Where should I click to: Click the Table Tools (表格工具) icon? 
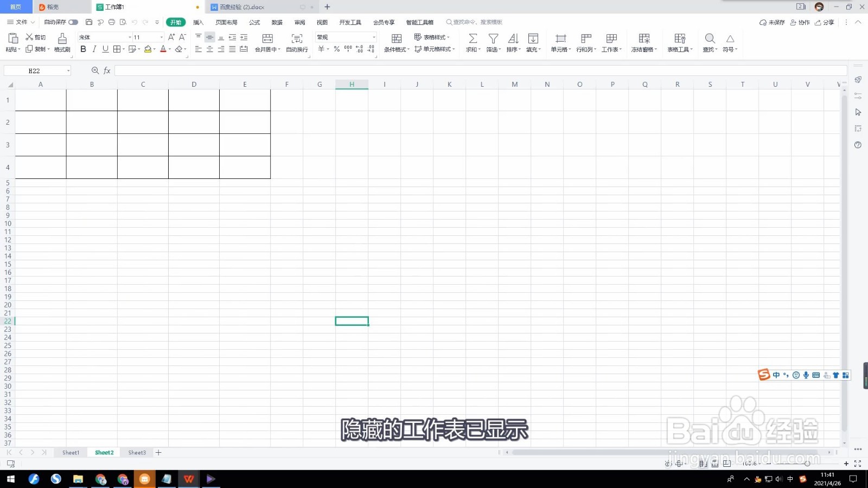680,38
